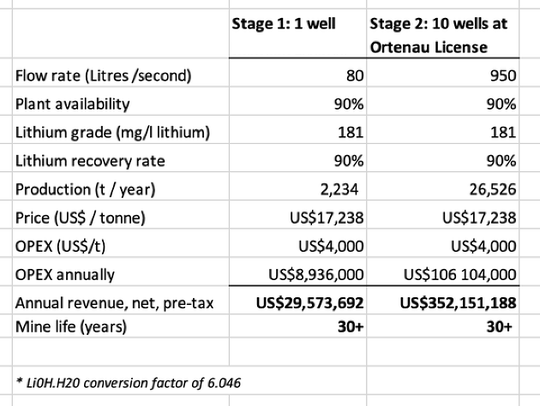
Task: Click the Stage 1 OPEX cell US$4,000
Action: click(298, 246)
